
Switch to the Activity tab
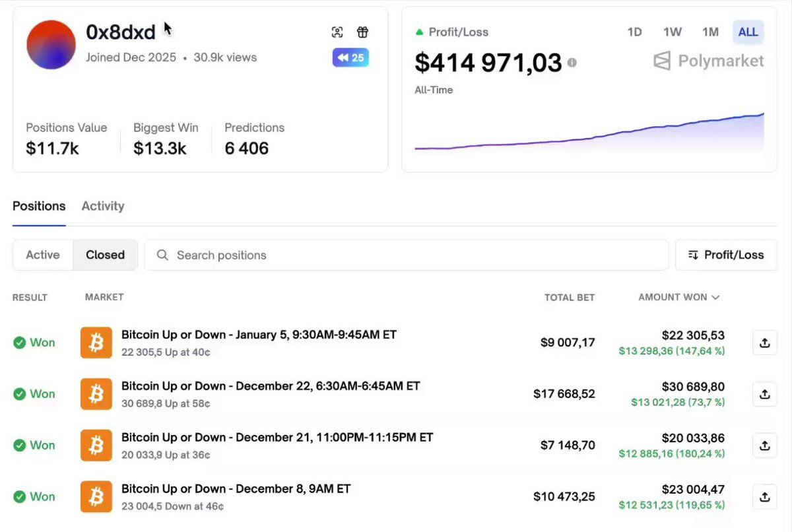click(103, 206)
